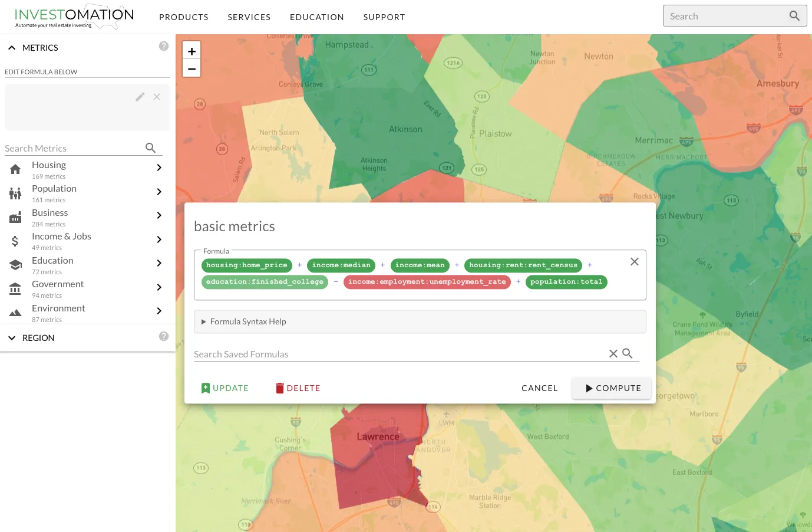The width and height of the screenshot is (812, 532).
Task: Clear the Saved Formulas search field
Action: 613,353
